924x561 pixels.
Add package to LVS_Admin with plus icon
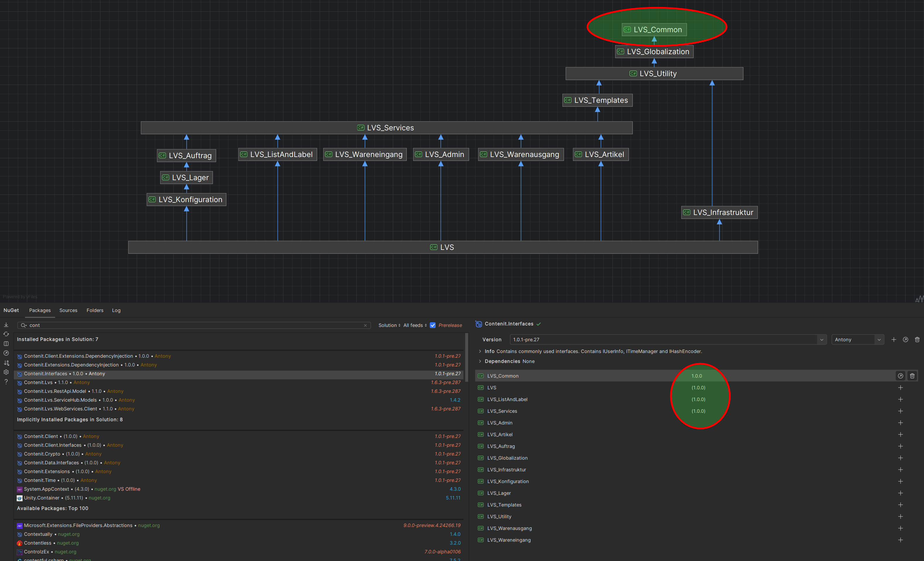pos(900,422)
